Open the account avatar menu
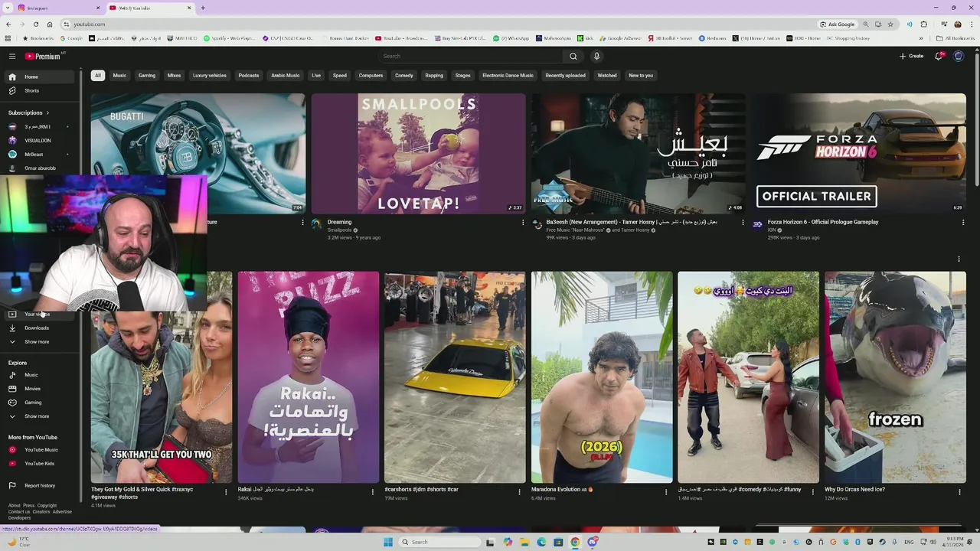This screenshot has width=980, height=551. (959, 56)
